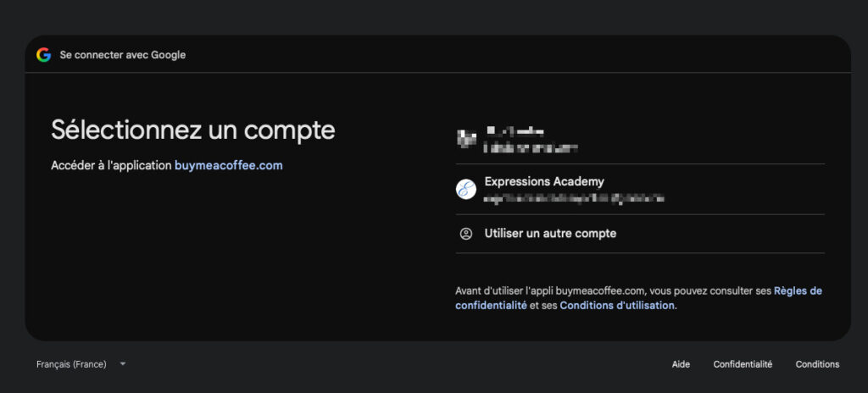Sign in with the Expressions Academy account name
The width and height of the screenshot is (868, 393).
544,181
